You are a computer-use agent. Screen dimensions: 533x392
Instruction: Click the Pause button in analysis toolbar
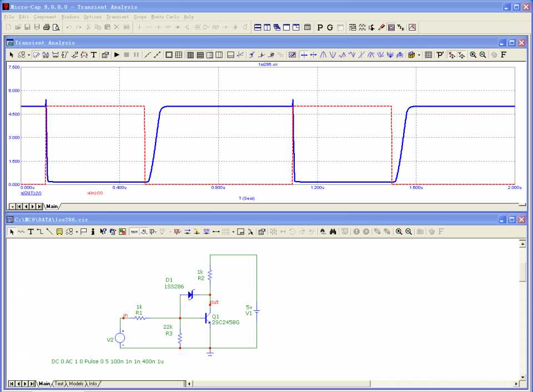click(x=136, y=55)
